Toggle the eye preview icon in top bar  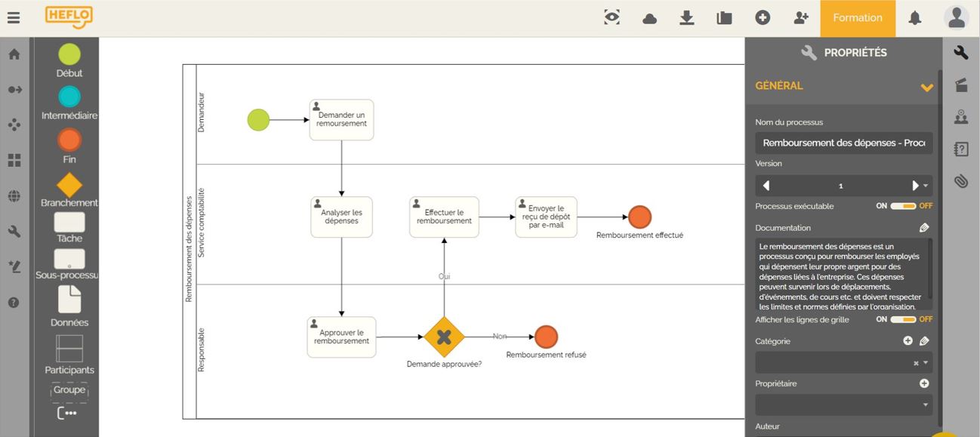point(612,17)
